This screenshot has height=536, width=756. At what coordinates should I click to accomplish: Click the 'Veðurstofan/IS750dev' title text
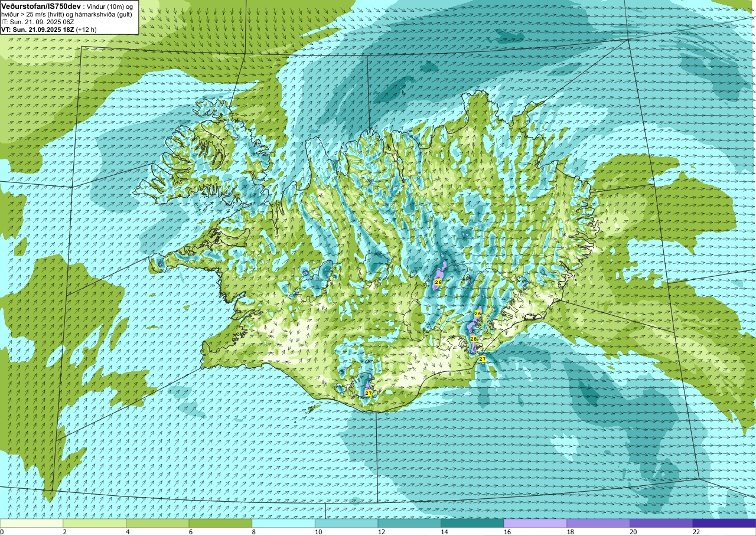coord(41,6)
